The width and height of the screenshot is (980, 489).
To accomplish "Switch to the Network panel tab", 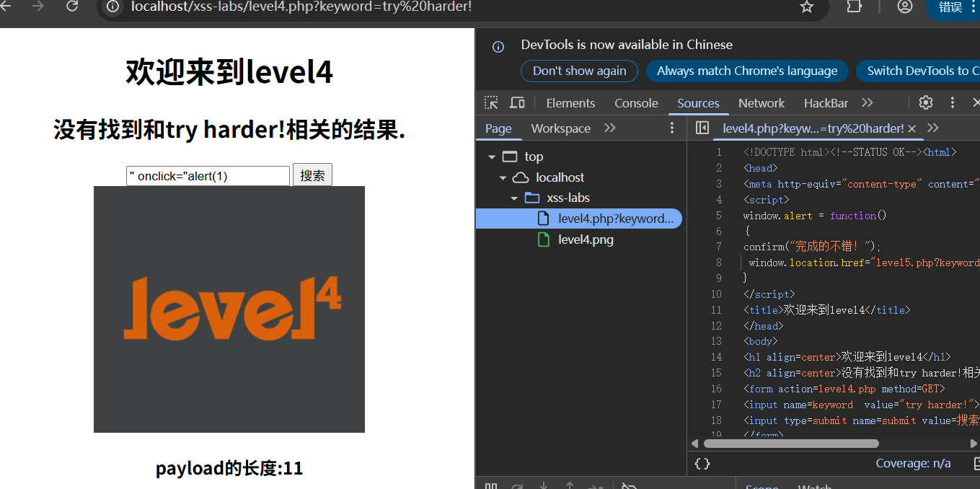I will click(x=762, y=103).
